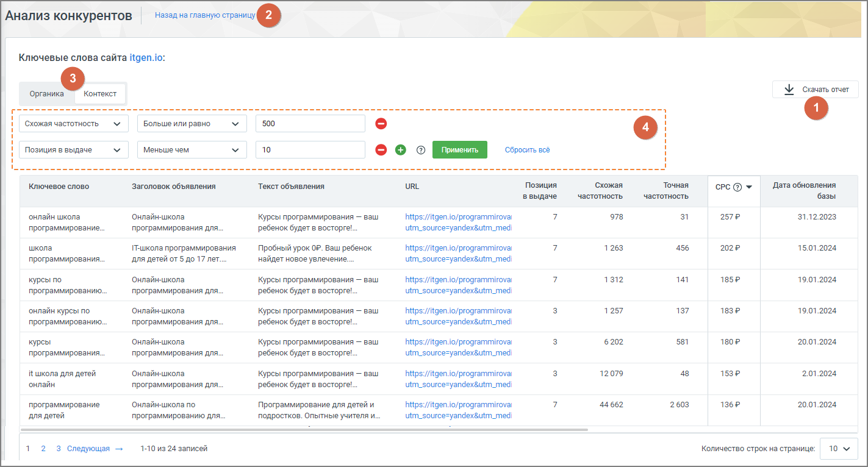Click keyword 'программирование для детей'
The height and width of the screenshot is (467, 868).
(64, 410)
